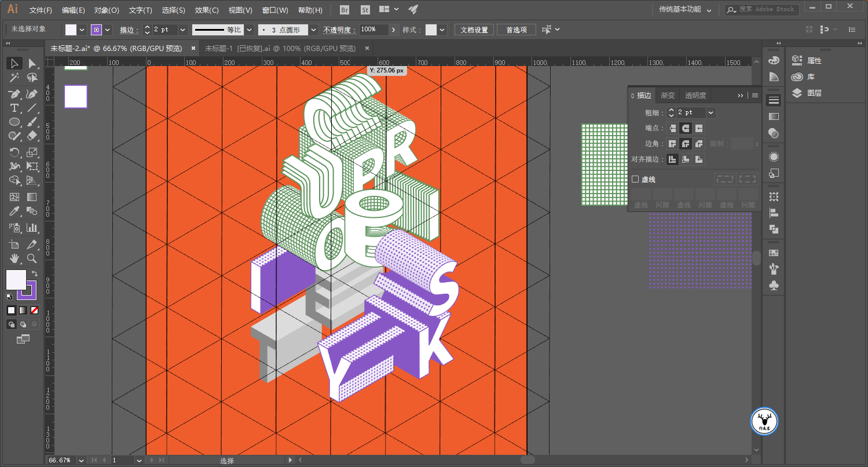The width and height of the screenshot is (868, 467).
Task: Choose the Artboard tool
Action: click(x=14, y=244)
